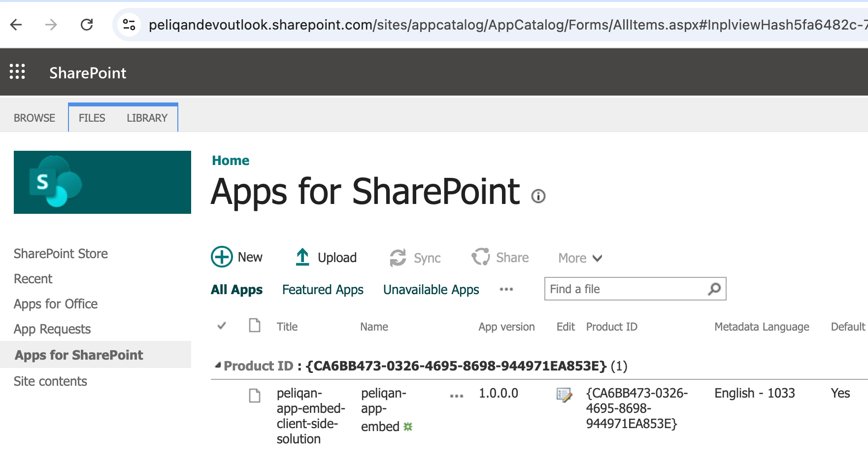
Task: Click the Upload arrow icon
Action: pos(302,257)
